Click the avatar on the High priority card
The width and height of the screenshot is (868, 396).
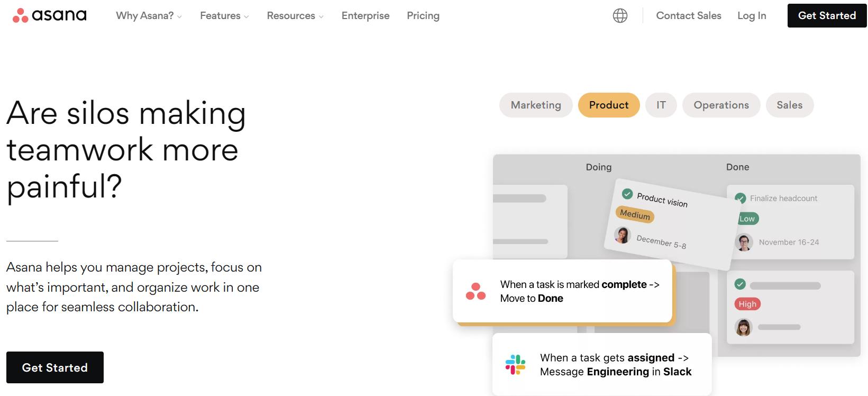pos(744,327)
